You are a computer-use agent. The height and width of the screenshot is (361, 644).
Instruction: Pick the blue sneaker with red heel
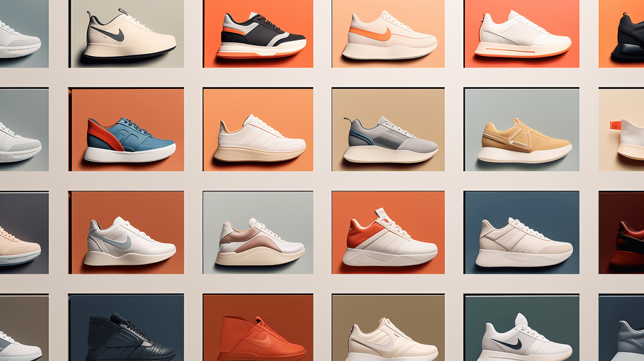[x=130, y=141]
